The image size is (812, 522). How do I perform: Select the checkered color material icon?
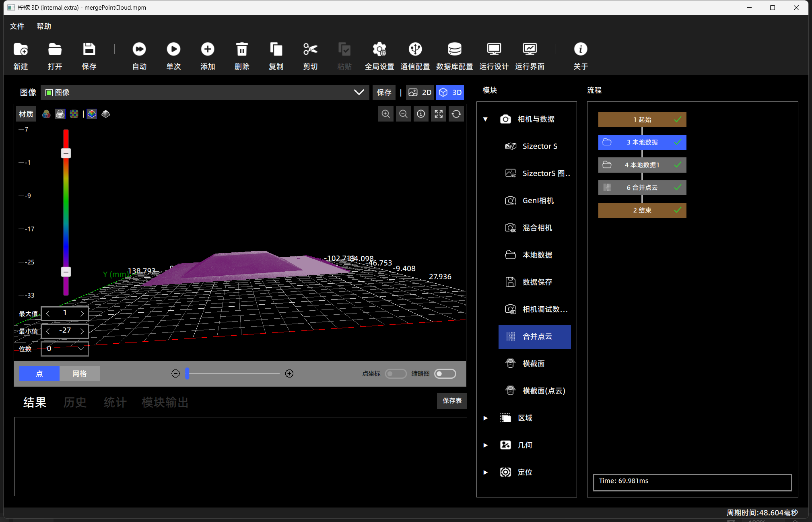point(74,114)
